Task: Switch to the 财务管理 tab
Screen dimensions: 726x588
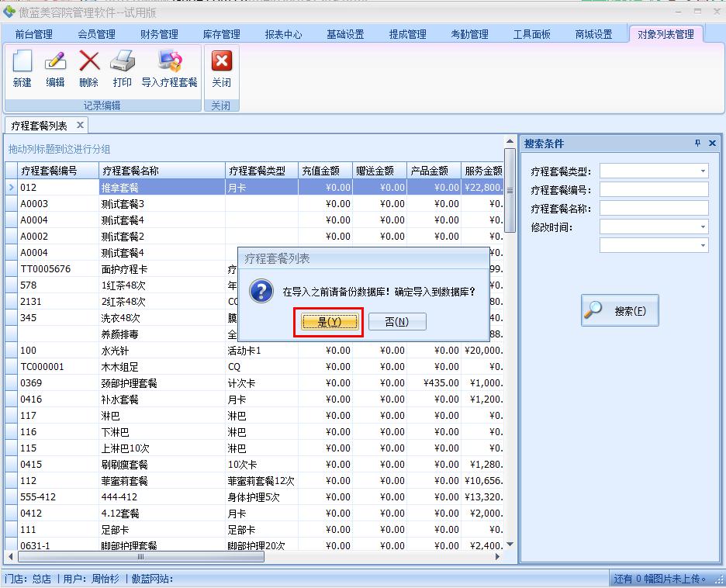Action: point(159,34)
